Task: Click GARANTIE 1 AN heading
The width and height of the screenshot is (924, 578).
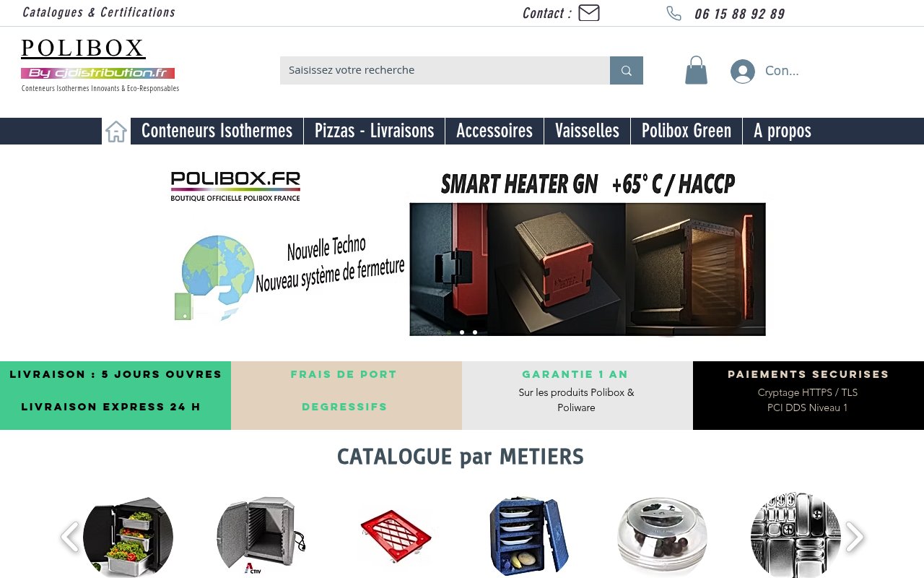Action: [575, 374]
